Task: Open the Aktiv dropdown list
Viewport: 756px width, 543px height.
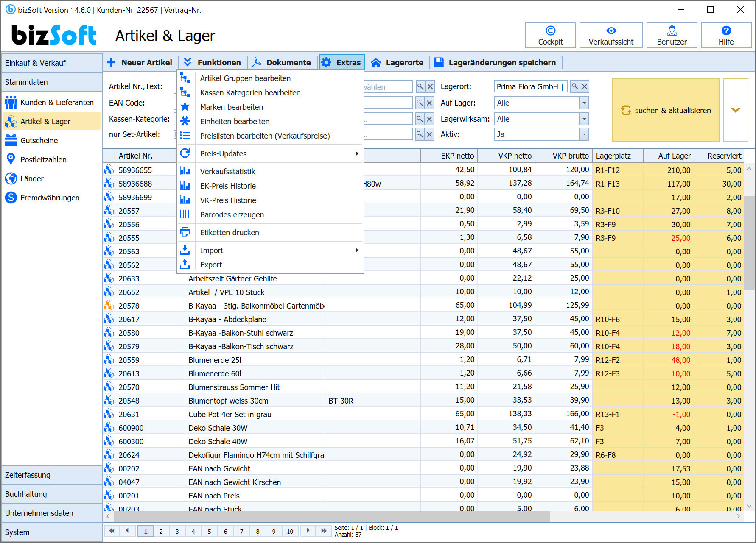Action: (584, 134)
